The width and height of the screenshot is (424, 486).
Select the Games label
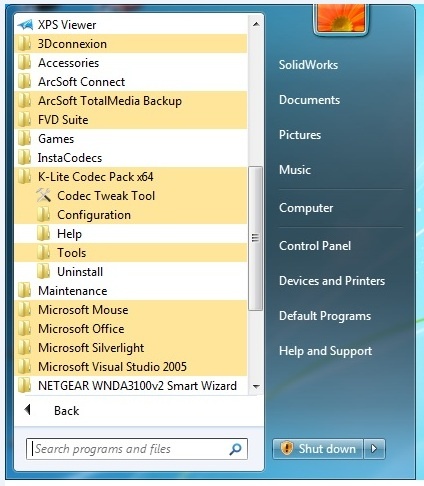[56, 139]
